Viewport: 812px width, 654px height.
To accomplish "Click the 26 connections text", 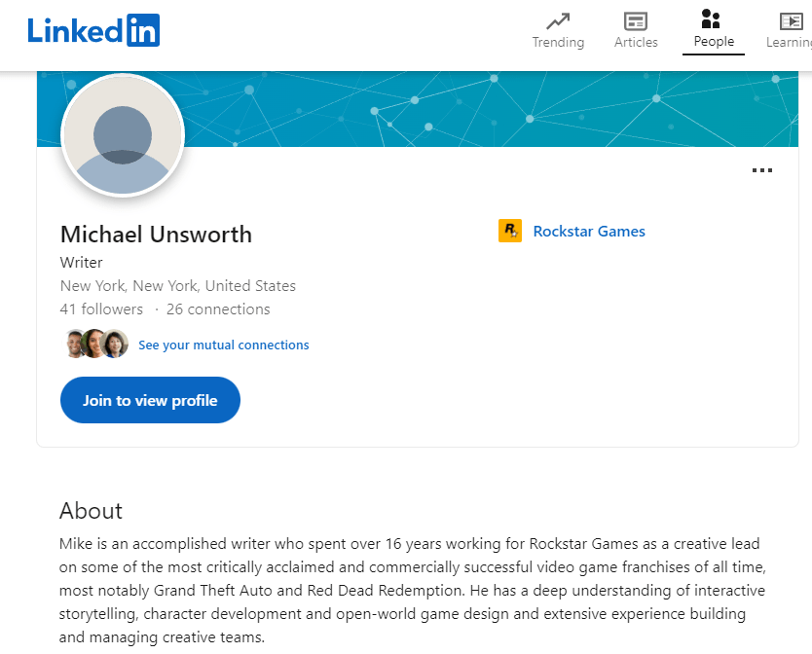I will coord(218,309).
